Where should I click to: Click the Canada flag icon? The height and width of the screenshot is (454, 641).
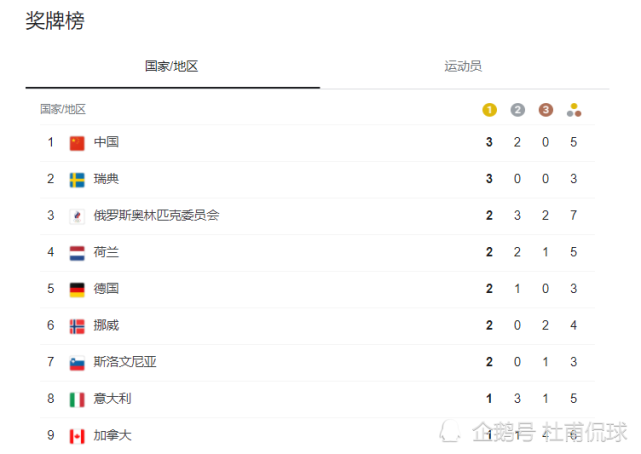(x=77, y=436)
